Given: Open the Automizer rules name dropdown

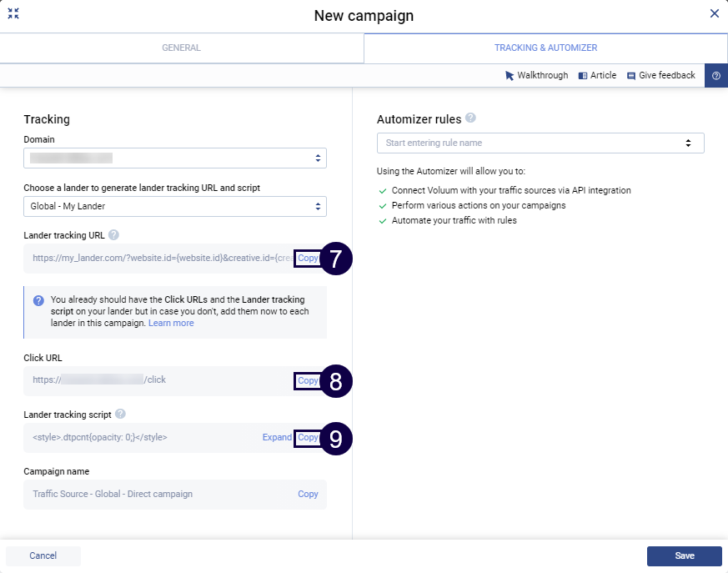Looking at the screenshot, I should 540,143.
